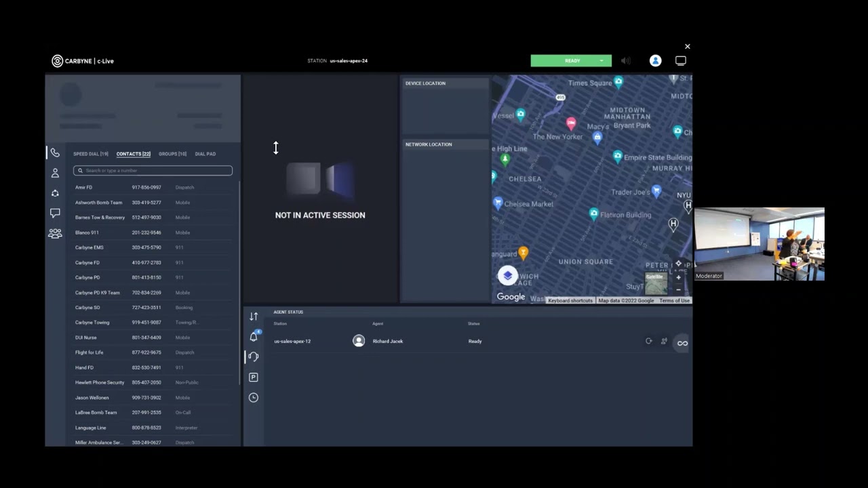Click the listen-in icon for Richard Jacek
Image resolution: width=868 pixels, height=488 pixels.
664,342
